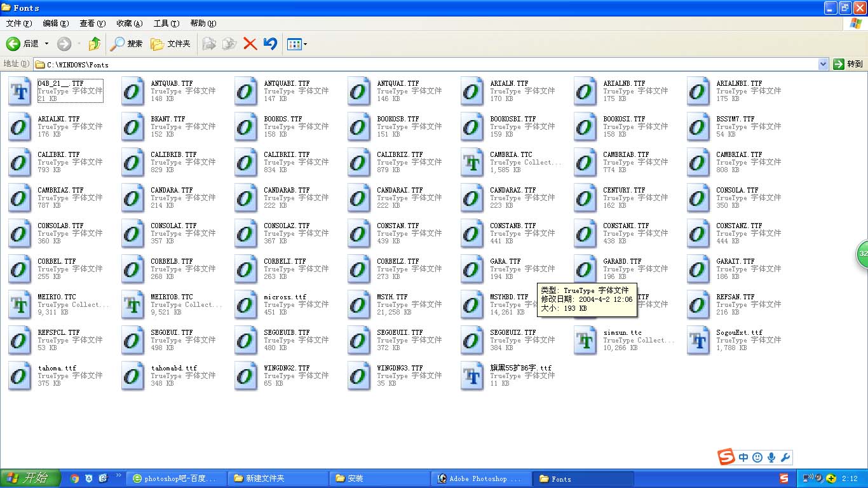Select the MEIRYO.TTC font collection icon
This screenshot has width=868, height=488.
pyautogui.click(x=20, y=305)
